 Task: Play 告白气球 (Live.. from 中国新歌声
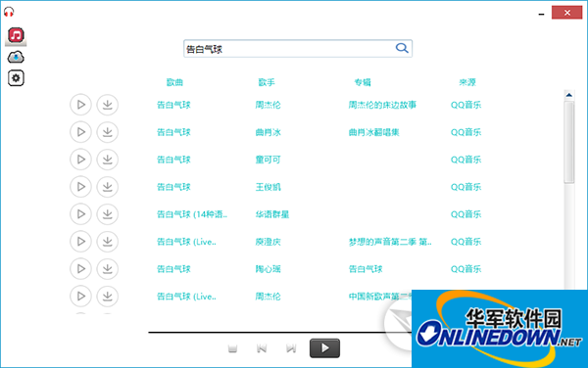click(x=80, y=296)
